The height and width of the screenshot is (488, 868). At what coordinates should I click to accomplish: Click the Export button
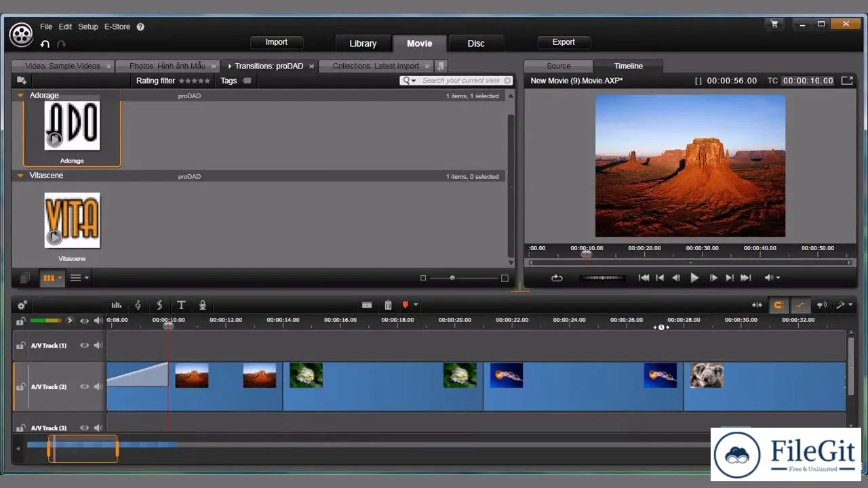(564, 42)
